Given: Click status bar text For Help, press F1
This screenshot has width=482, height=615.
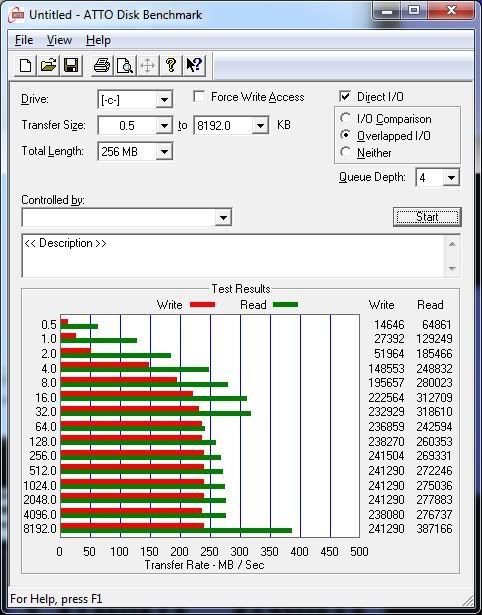Looking at the screenshot, I should point(56,599).
